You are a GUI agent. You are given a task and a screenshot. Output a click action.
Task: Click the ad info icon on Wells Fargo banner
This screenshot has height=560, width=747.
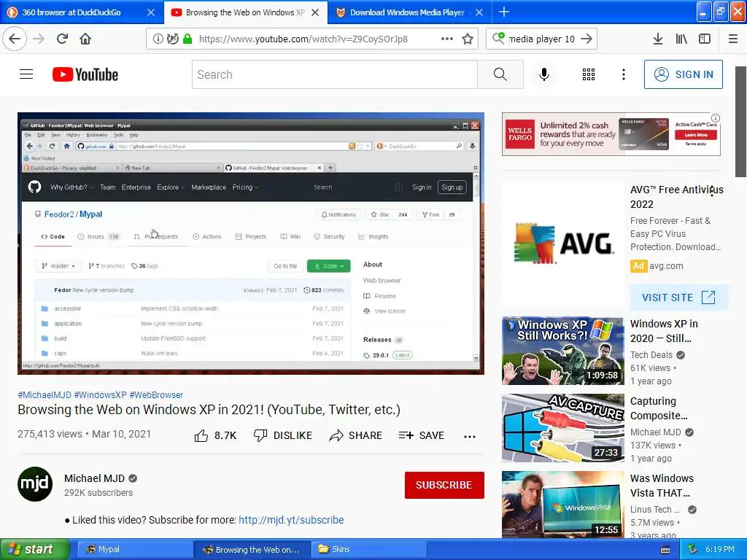click(x=716, y=118)
